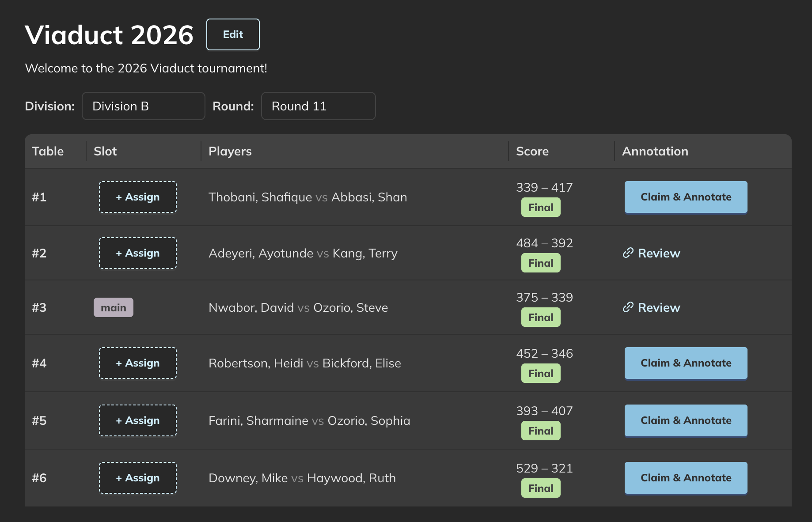Open Review for the Nwabor vs Ozorio match
Screen dimensions: 812x522
pyautogui.click(x=659, y=307)
